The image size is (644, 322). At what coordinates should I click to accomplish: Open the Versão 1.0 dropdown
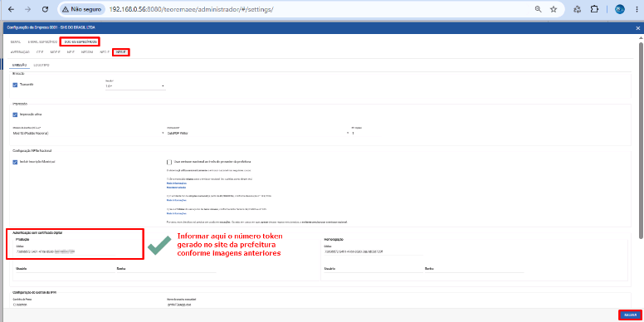(135, 86)
